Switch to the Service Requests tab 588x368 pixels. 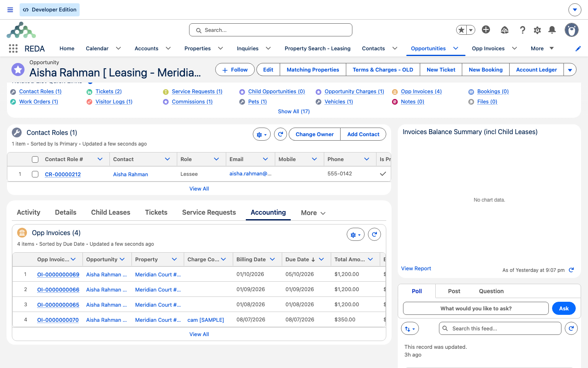click(209, 212)
